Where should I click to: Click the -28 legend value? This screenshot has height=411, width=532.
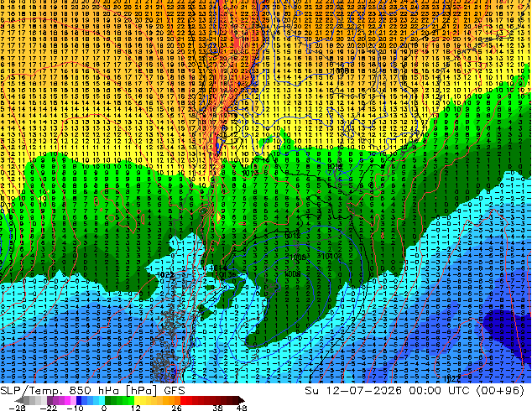[17, 408]
